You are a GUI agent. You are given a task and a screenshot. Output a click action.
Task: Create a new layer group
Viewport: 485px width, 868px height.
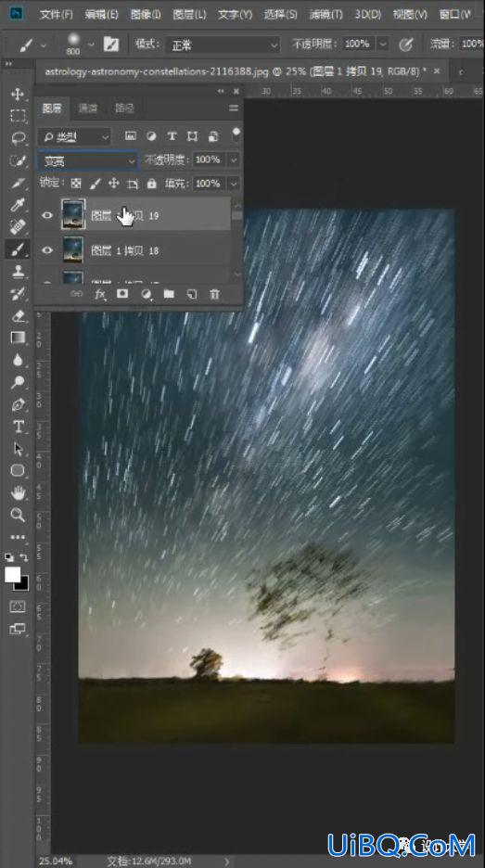tap(169, 294)
